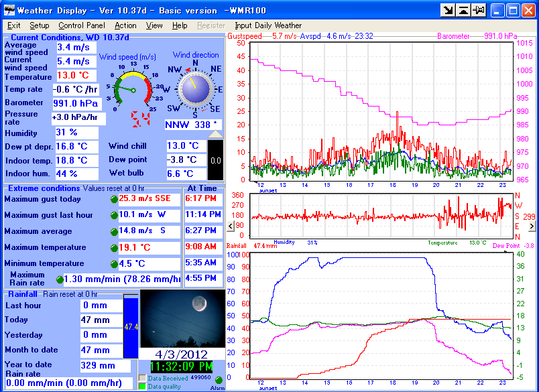539x392 pixels.
Task: Open the Setup menu
Action: pyautogui.click(x=38, y=25)
